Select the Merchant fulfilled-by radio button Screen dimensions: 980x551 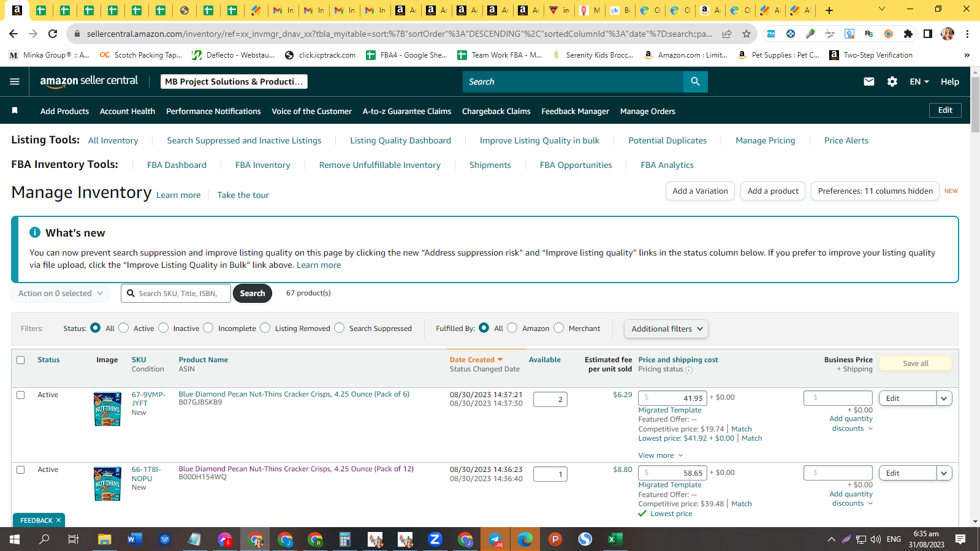[559, 328]
